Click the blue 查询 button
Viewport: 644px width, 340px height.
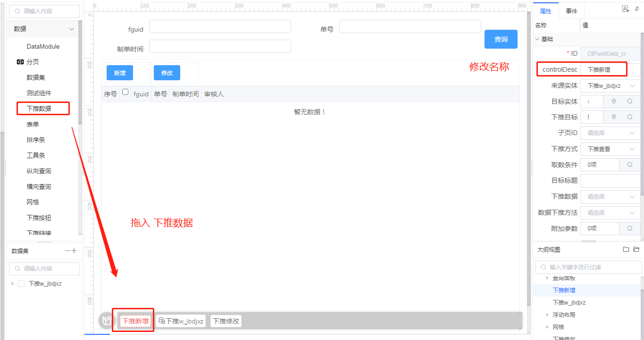(x=501, y=39)
